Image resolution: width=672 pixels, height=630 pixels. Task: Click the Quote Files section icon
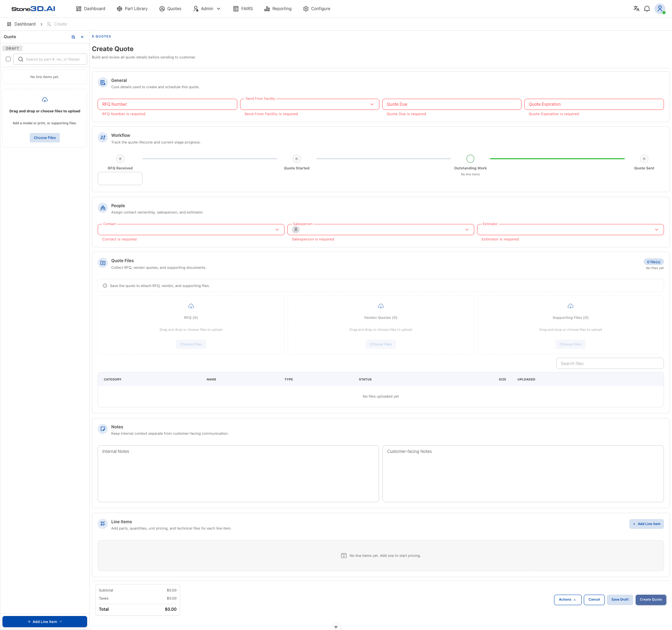coord(103,263)
